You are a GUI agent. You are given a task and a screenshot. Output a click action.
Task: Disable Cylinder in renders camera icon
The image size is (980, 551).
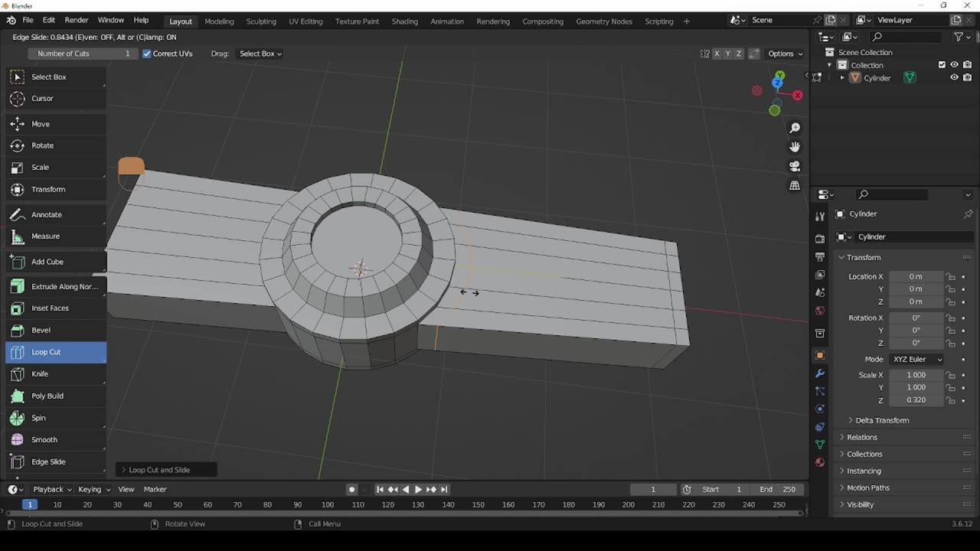click(x=968, y=77)
